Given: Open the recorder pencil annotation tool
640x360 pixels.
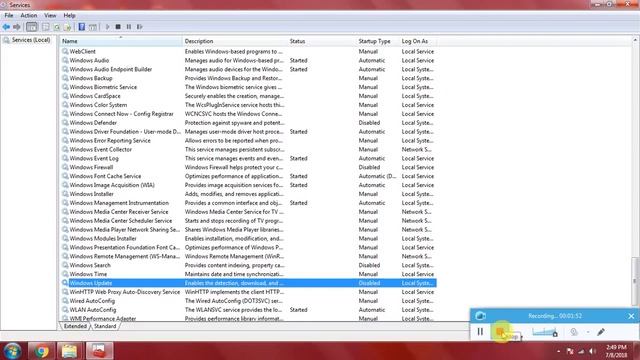Looking at the screenshot, I should coord(601,332).
